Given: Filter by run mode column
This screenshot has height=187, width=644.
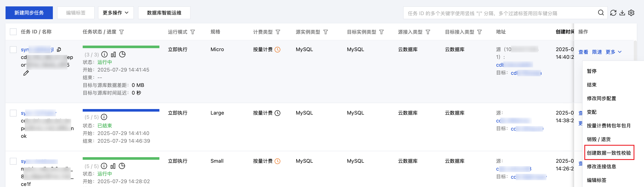Looking at the screenshot, I should (193, 32).
